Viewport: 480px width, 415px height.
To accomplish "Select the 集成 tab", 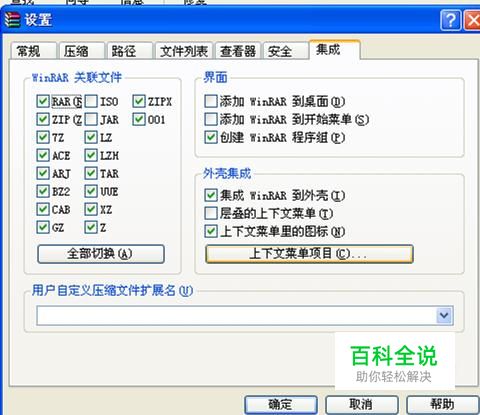I will tap(335, 50).
